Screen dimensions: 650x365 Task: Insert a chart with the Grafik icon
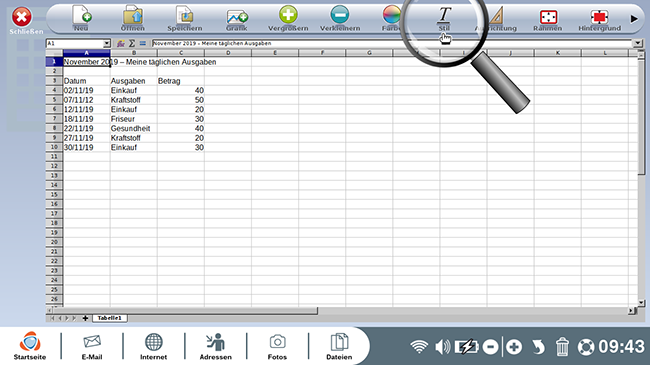click(237, 18)
